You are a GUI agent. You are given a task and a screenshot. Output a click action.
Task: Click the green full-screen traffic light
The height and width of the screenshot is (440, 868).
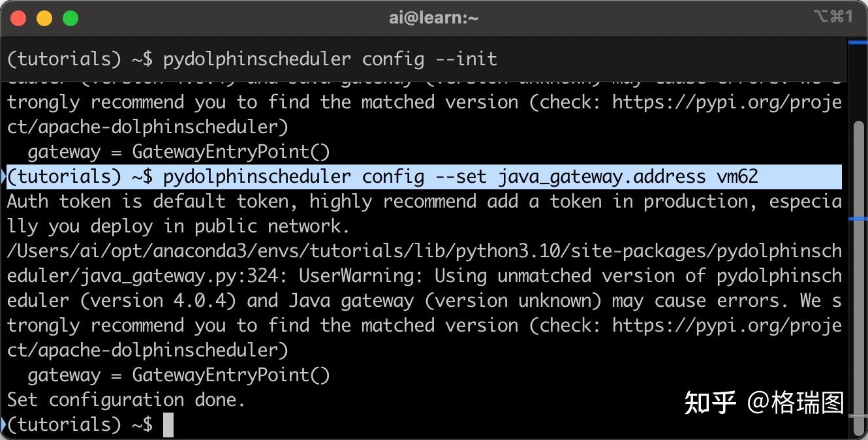click(70, 18)
